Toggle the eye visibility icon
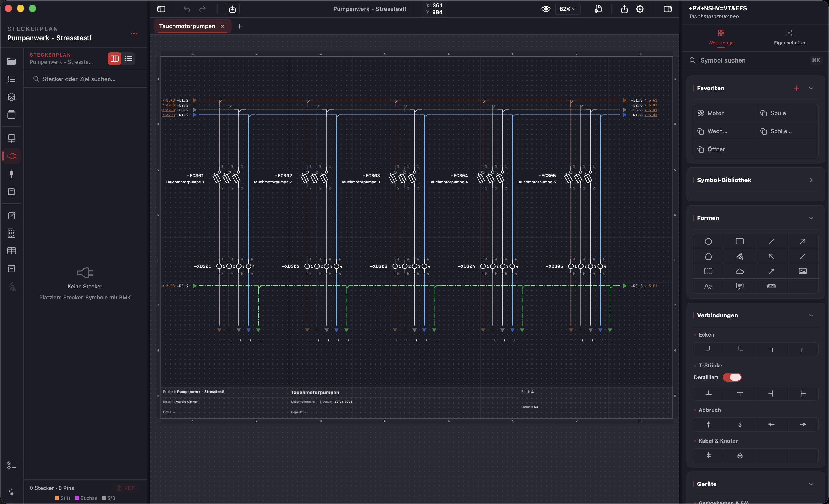 546,9
